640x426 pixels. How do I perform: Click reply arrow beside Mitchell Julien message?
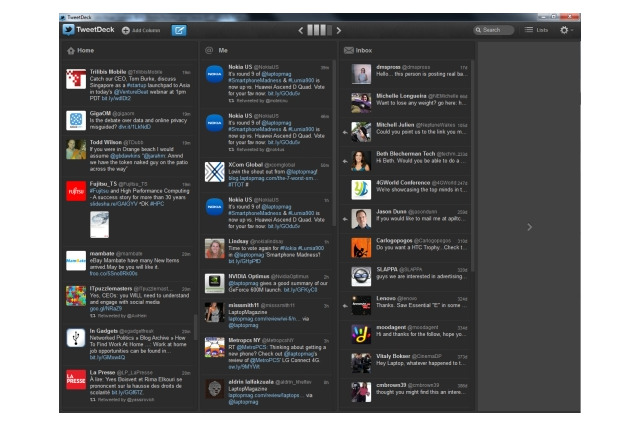[345, 132]
